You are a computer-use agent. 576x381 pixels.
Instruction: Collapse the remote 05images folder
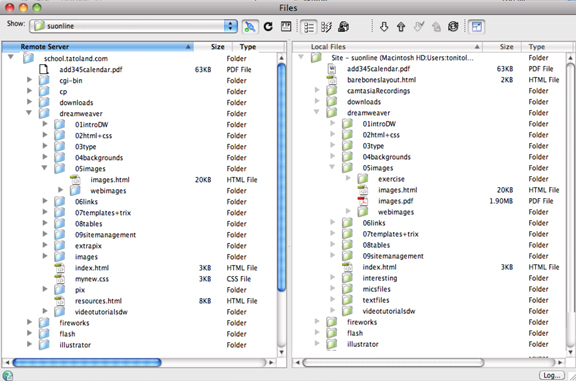coord(44,168)
